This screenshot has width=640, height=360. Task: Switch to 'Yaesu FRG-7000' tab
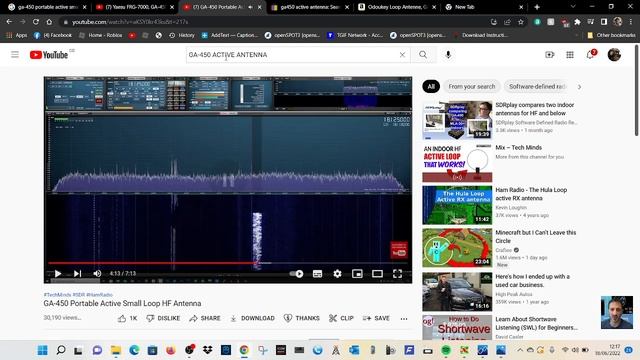tap(135, 7)
